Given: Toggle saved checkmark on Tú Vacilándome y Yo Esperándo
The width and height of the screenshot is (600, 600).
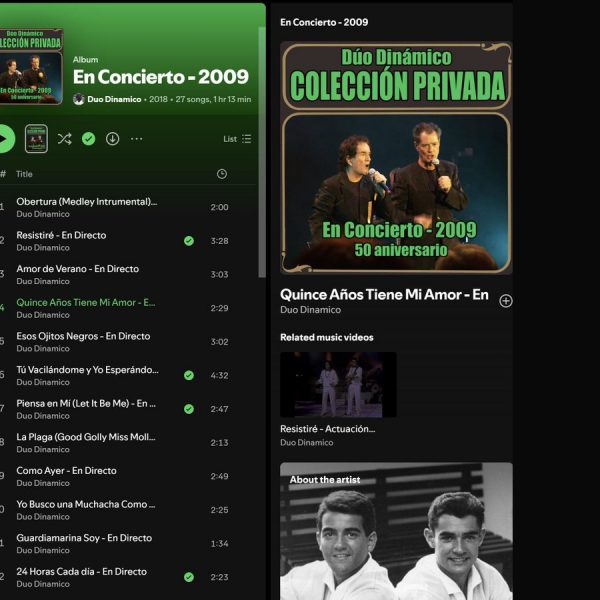Looking at the screenshot, I should pyautogui.click(x=189, y=375).
